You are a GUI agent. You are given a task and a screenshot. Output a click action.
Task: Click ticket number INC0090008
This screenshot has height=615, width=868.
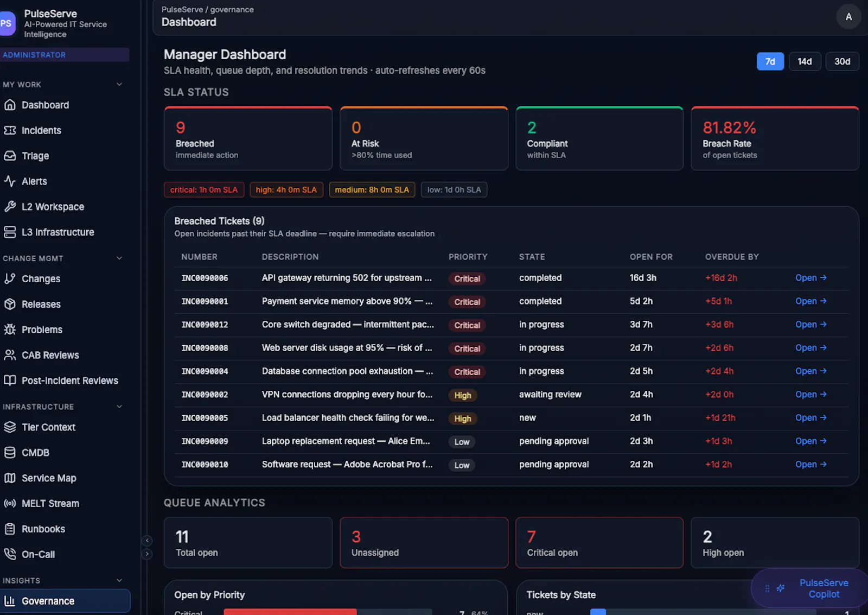[205, 348]
